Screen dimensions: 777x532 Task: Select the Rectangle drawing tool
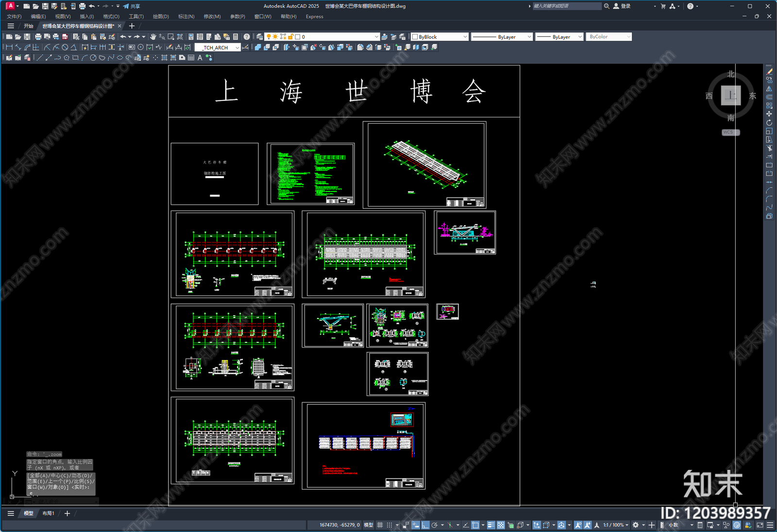75,58
